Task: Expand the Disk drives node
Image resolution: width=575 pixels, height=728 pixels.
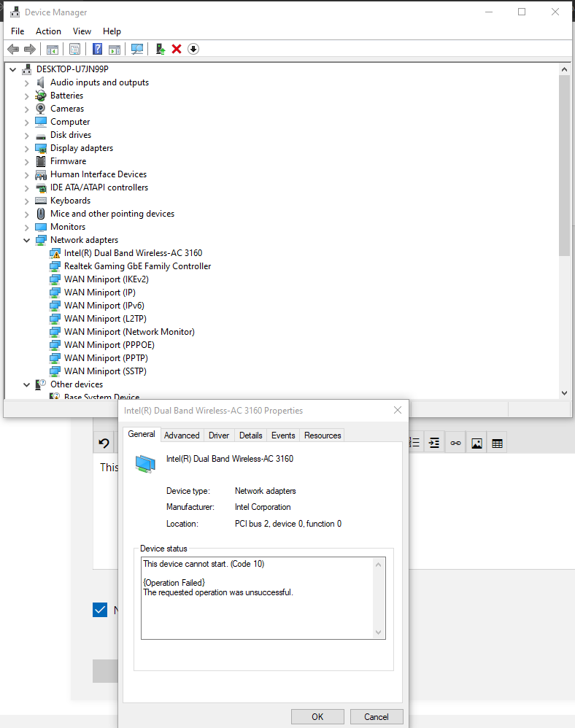Action: tap(26, 136)
